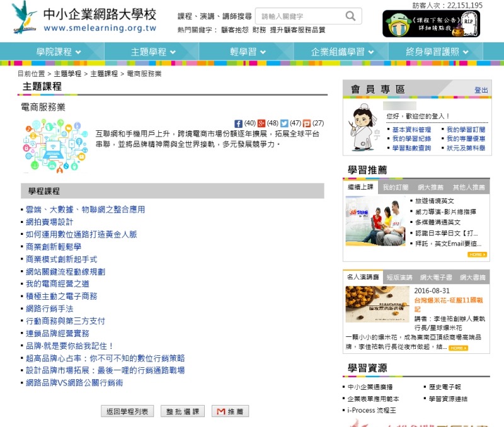Open 旅遊情境英文 recommended course
Image resolution: width=504 pixels, height=427 pixels.
434,201
